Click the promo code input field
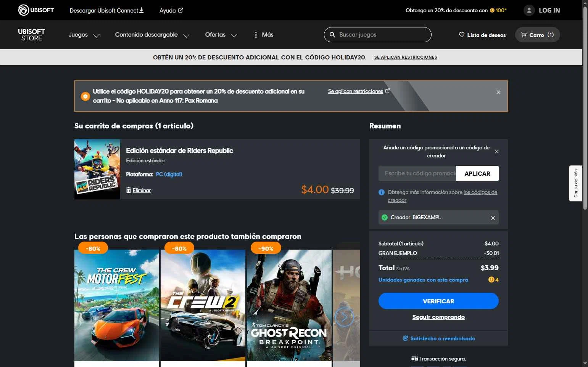 [x=417, y=173]
